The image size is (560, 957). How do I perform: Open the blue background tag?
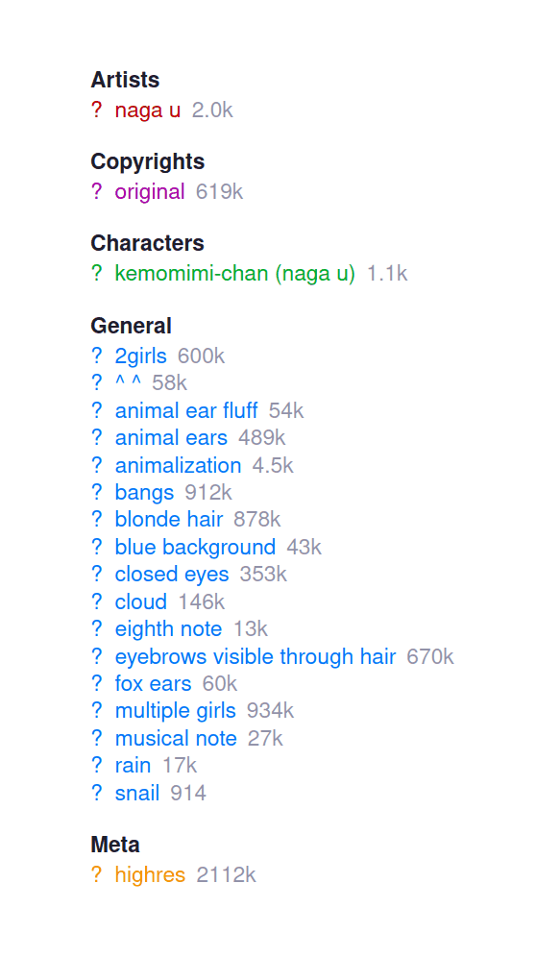[x=195, y=547]
